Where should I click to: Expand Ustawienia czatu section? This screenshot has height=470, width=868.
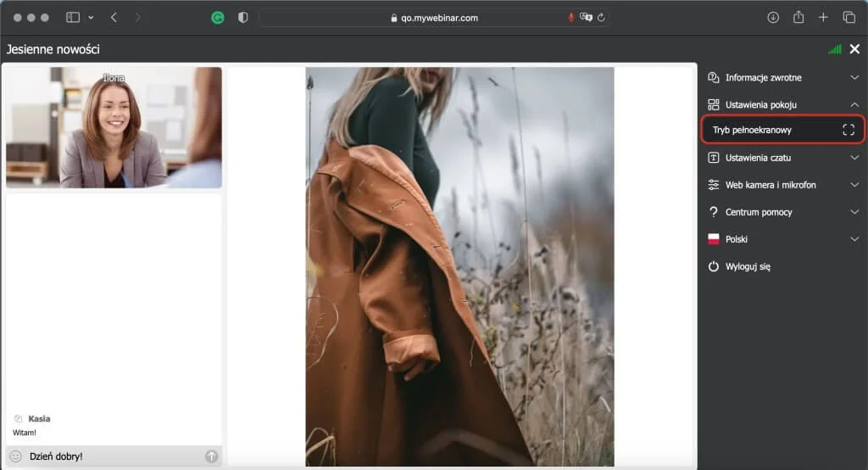782,158
